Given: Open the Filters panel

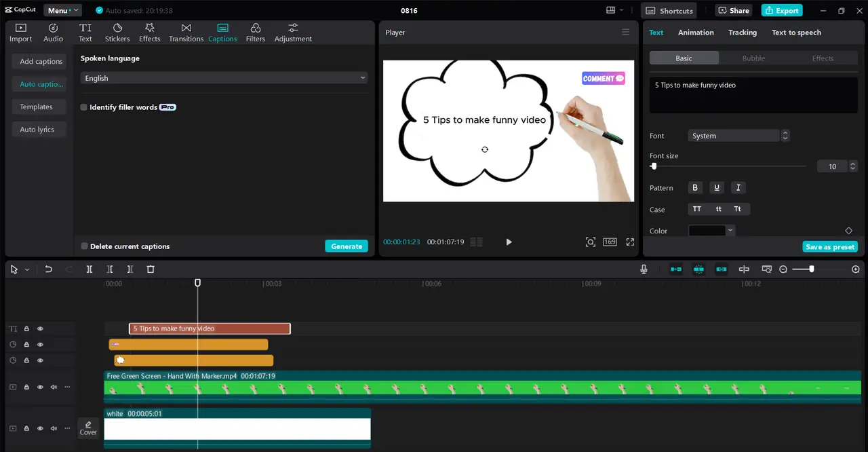Looking at the screenshot, I should pos(256,31).
